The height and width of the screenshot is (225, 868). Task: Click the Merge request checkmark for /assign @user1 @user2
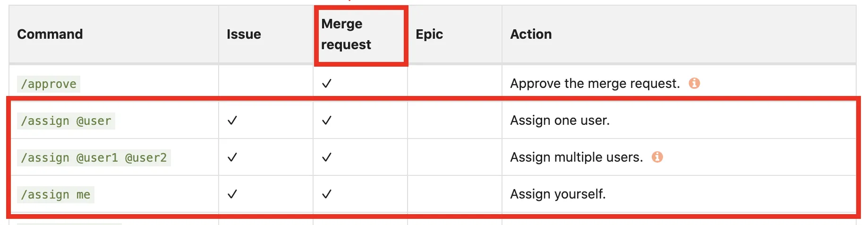326,157
